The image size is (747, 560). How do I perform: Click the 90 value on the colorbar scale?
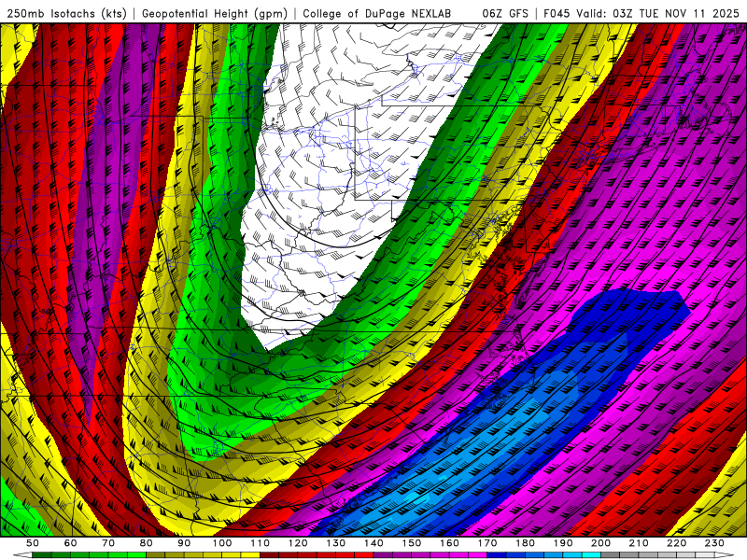(184, 543)
